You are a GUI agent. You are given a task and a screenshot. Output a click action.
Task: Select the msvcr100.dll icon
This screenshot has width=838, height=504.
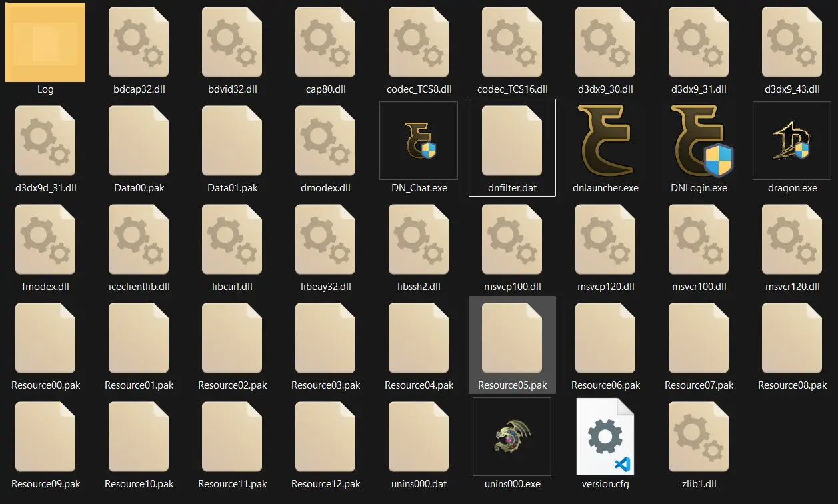click(699, 240)
